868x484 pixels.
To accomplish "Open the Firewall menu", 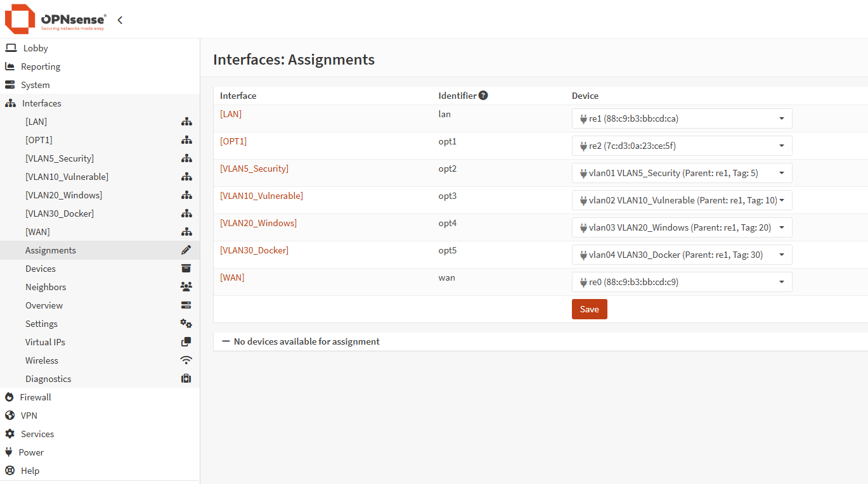I will 35,397.
